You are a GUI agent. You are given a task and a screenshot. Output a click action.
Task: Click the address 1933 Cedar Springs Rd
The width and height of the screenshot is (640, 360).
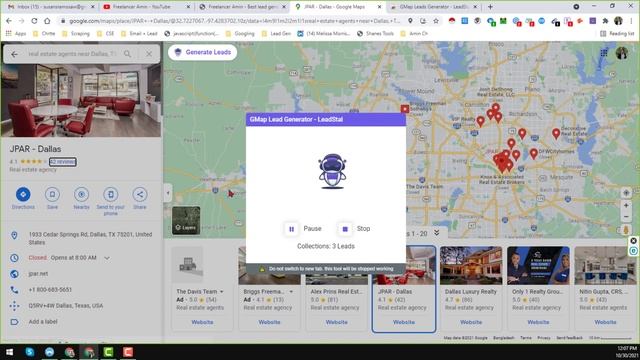point(90,238)
